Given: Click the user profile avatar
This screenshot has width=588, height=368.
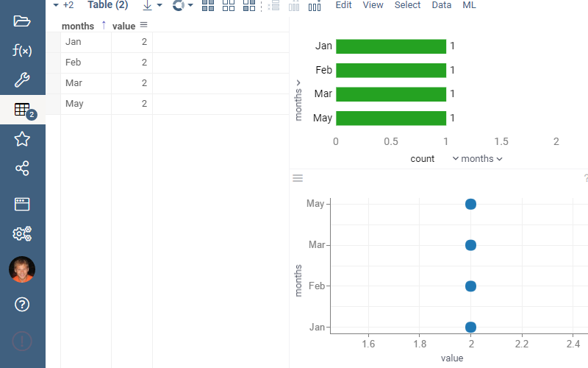Looking at the screenshot, I should (22, 269).
